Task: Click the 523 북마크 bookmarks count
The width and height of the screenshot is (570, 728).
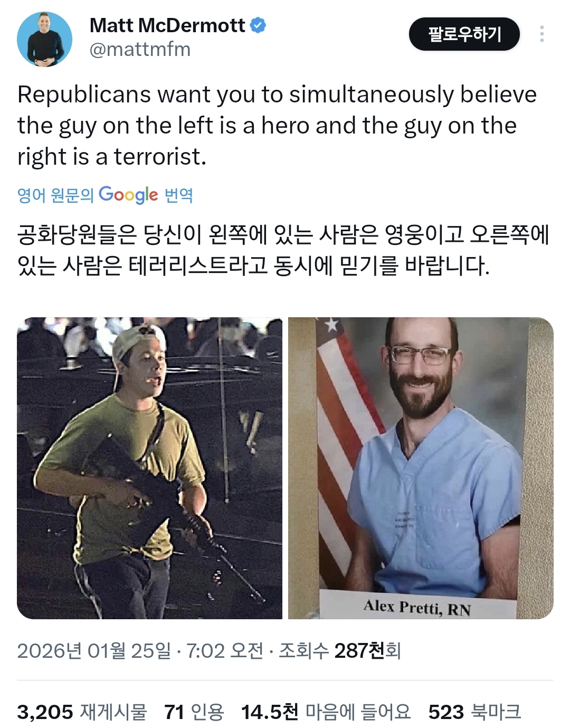Action: point(474,712)
